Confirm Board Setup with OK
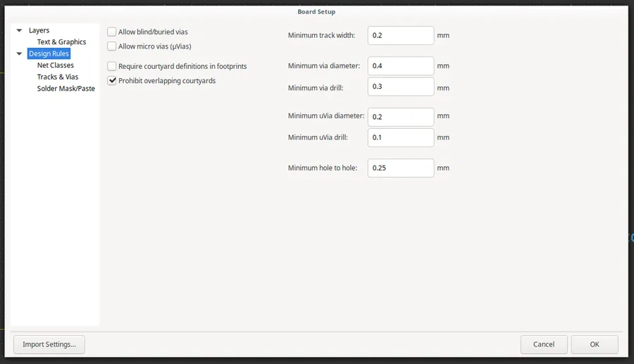This screenshot has height=364, width=634. pos(595,344)
